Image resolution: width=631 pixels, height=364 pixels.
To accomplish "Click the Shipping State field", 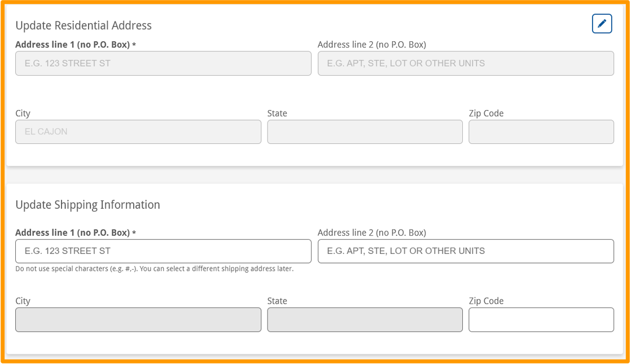I will pyautogui.click(x=365, y=320).
